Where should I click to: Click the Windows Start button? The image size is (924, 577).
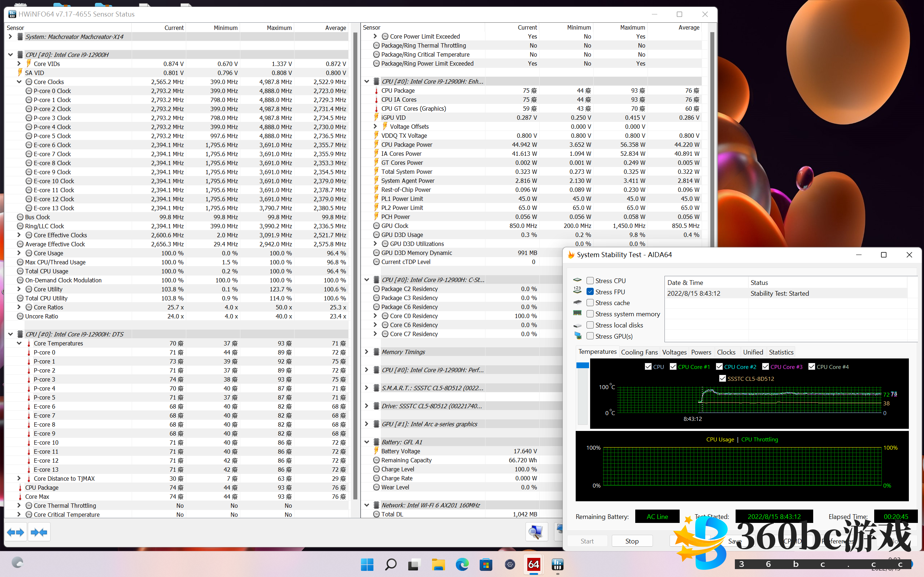click(x=367, y=564)
